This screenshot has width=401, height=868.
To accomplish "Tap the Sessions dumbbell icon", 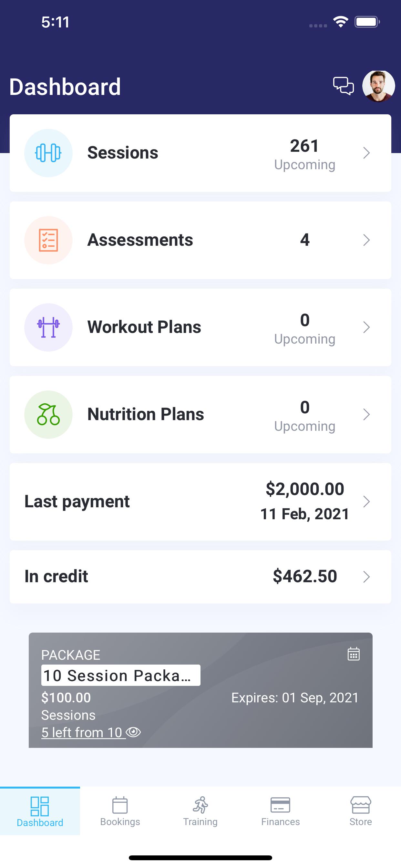I will coord(48,153).
